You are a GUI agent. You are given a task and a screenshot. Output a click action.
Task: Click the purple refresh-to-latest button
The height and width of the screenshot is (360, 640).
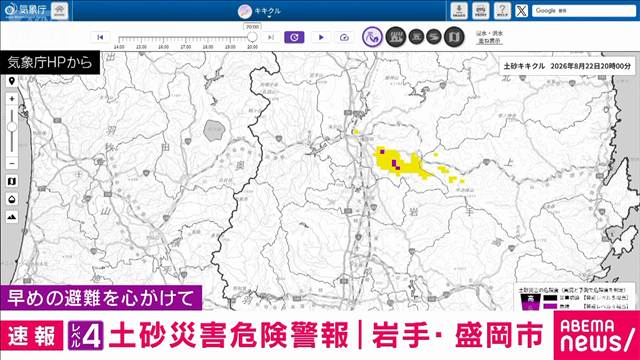coord(294,37)
